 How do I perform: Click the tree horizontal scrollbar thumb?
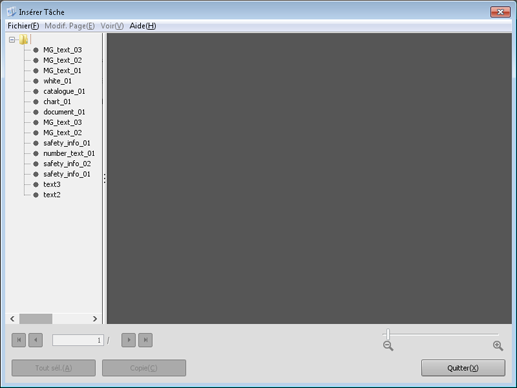click(36, 319)
